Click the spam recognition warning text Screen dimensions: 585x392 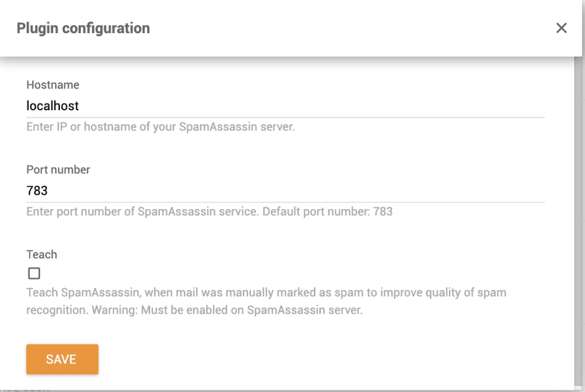[266, 298]
